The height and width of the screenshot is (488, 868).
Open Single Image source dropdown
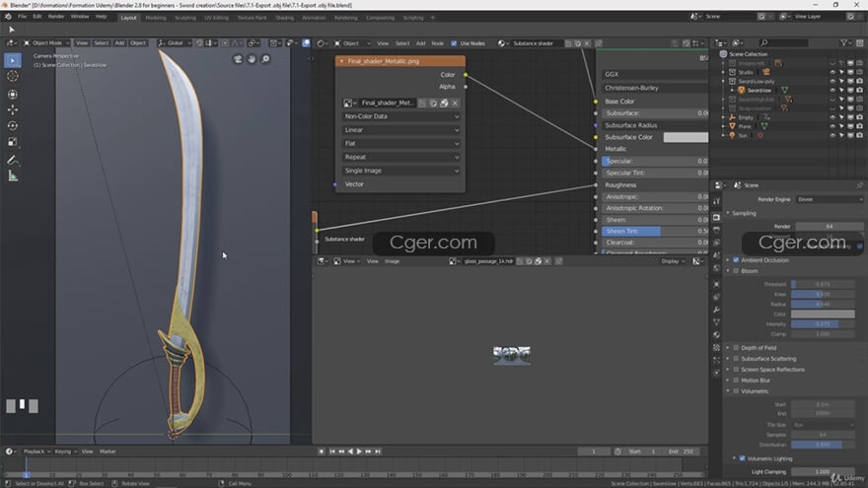[400, 171]
